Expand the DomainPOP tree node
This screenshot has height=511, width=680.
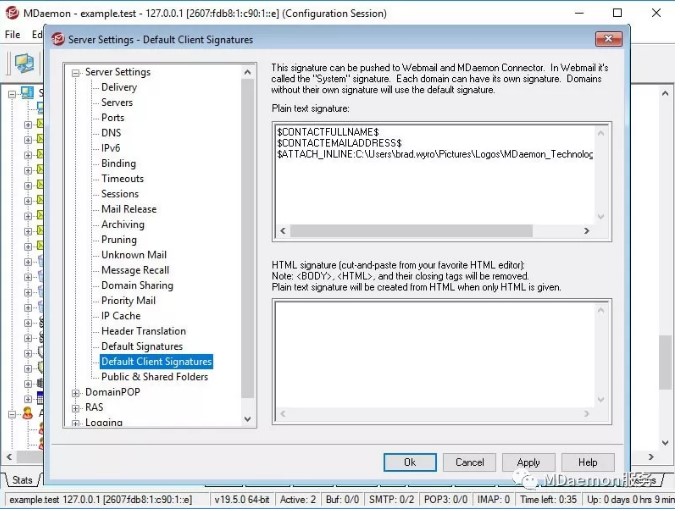coord(75,393)
